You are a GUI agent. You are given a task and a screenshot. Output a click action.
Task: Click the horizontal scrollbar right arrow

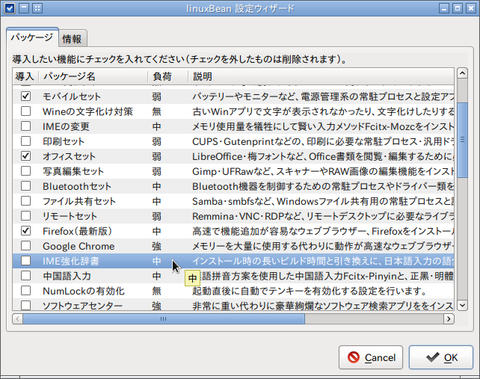pos(449,319)
